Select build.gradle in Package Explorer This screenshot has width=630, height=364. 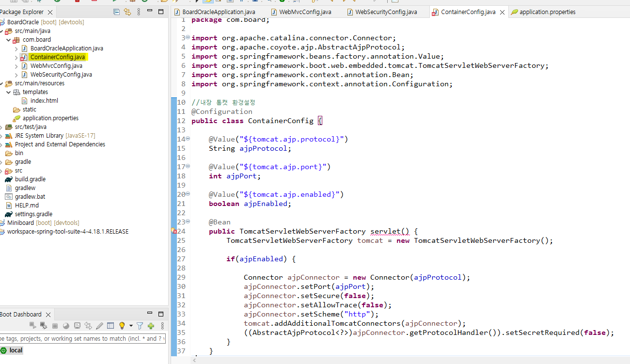(x=30, y=179)
